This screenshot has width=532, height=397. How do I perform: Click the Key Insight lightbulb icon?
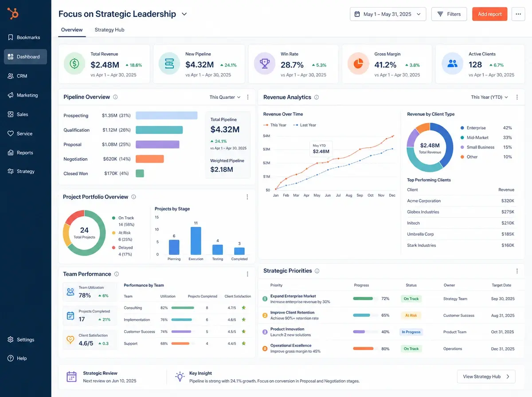(180, 377)
